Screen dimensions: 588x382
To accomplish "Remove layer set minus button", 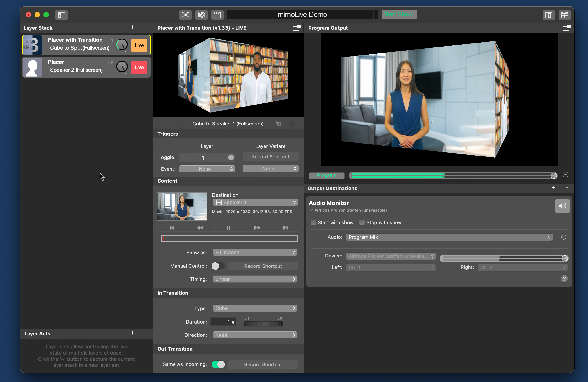I will point(146,333).
